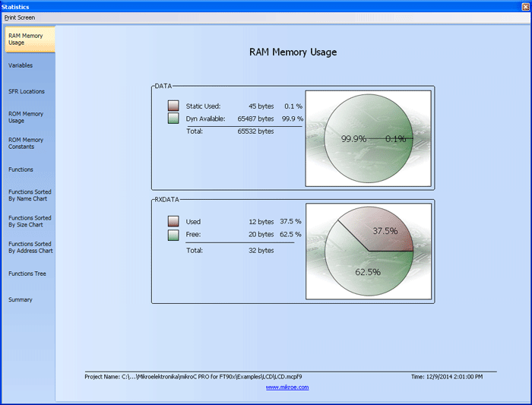Open ROM Memory Constants tab

[30, 143]
